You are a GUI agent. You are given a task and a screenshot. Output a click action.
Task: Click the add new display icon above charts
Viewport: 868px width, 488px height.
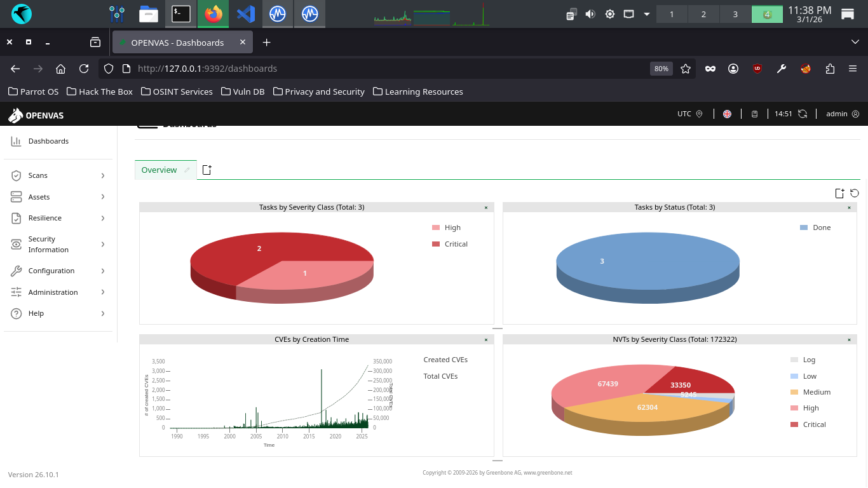(839, 193)
